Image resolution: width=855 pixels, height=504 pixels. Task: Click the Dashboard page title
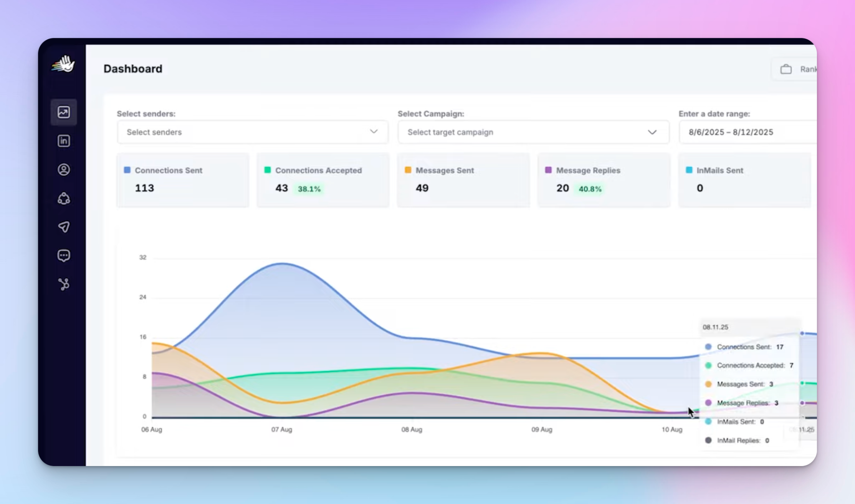[133, 69]
